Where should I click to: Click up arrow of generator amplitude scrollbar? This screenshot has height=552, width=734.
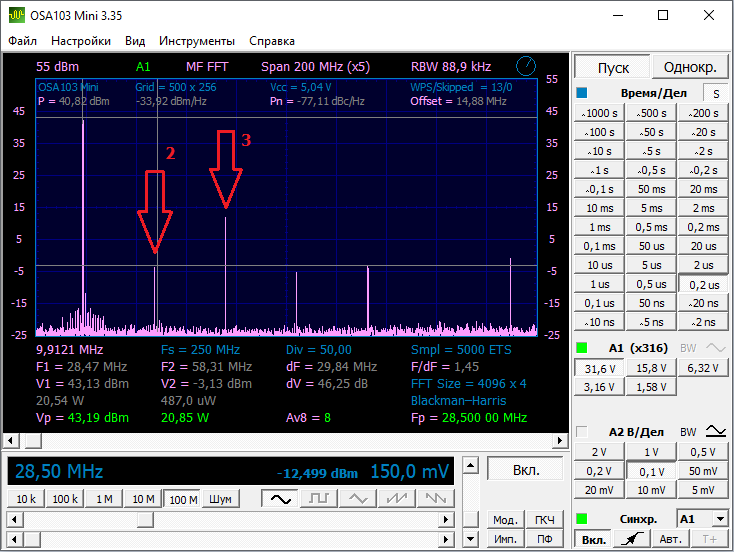pos(470,465)
